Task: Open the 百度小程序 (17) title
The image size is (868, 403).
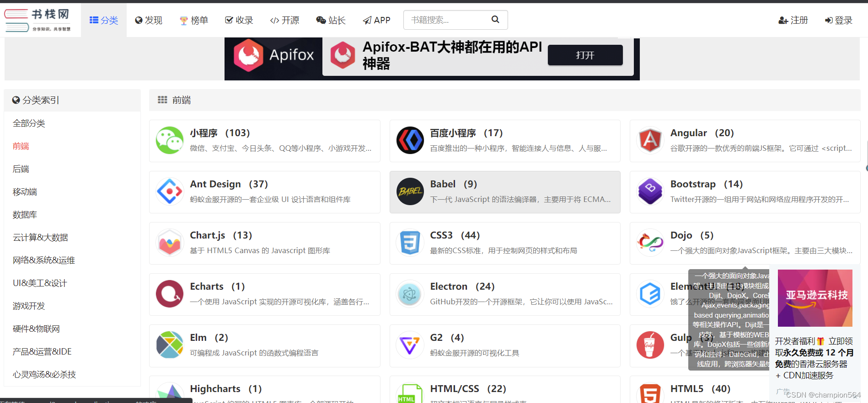Action: [x=466, y=133]
